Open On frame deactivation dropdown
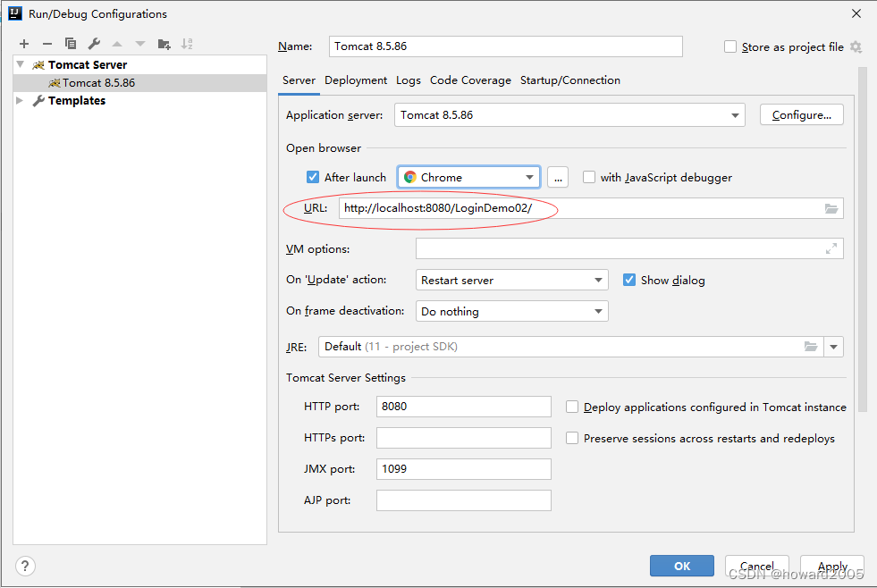Image resolution: width=877 pixels, height=588 pixels. [x=511, y=311]
